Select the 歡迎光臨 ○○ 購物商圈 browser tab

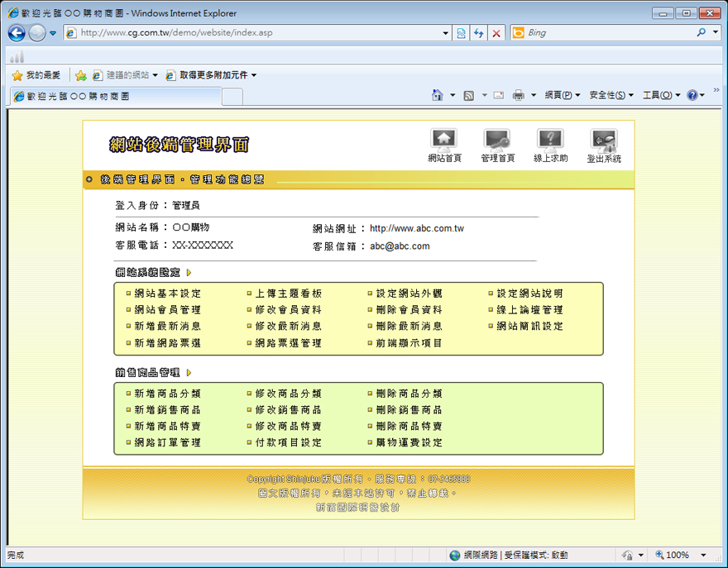(x=116, y=96)
